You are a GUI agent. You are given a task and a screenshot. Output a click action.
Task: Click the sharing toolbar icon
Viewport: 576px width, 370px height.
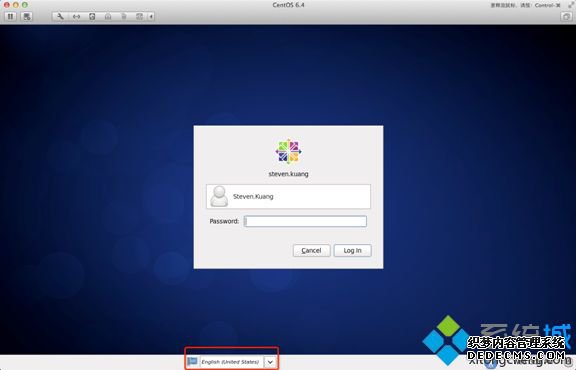tap(139, 17)
